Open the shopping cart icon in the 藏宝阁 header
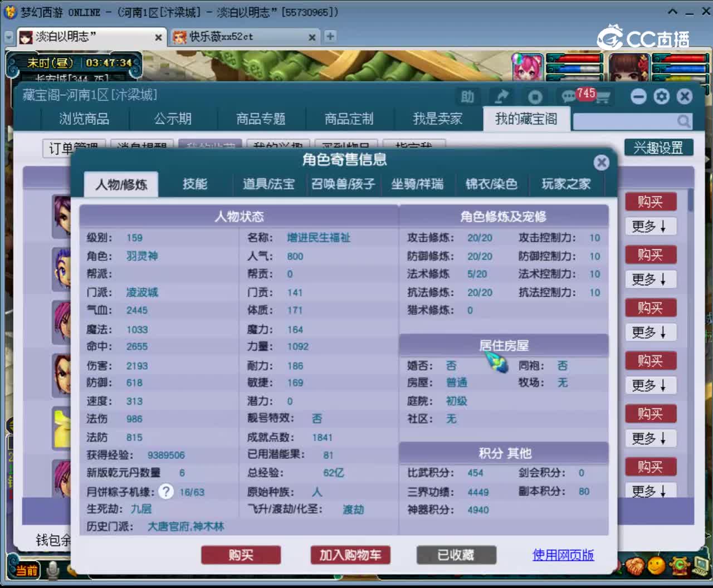 tap(602, 97)
